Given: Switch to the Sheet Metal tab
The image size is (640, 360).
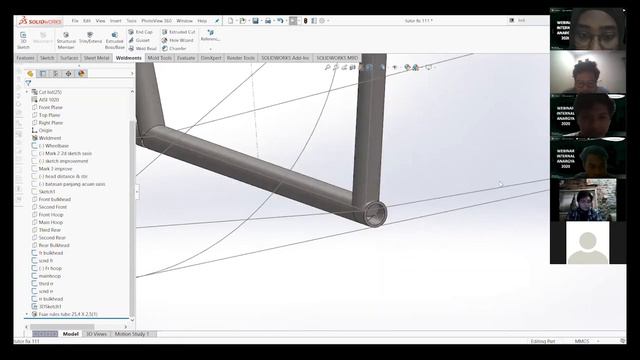Looking at the screenshot, I should [x=96, y=58].
